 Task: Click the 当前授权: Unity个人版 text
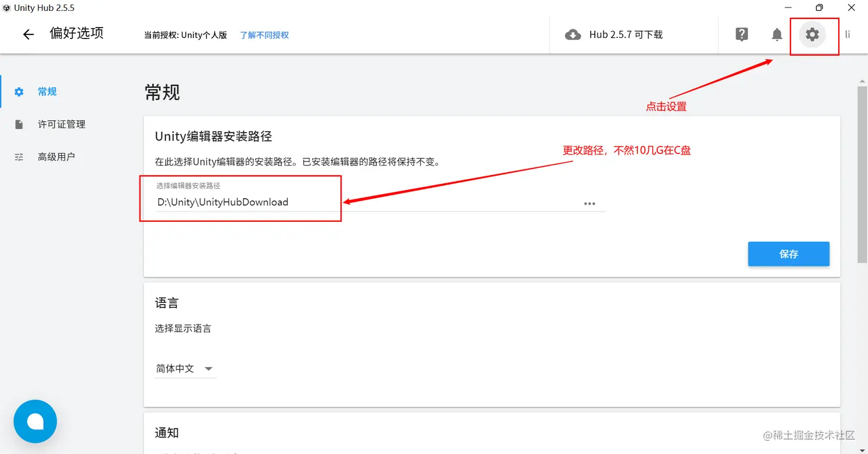pos(185,35)
